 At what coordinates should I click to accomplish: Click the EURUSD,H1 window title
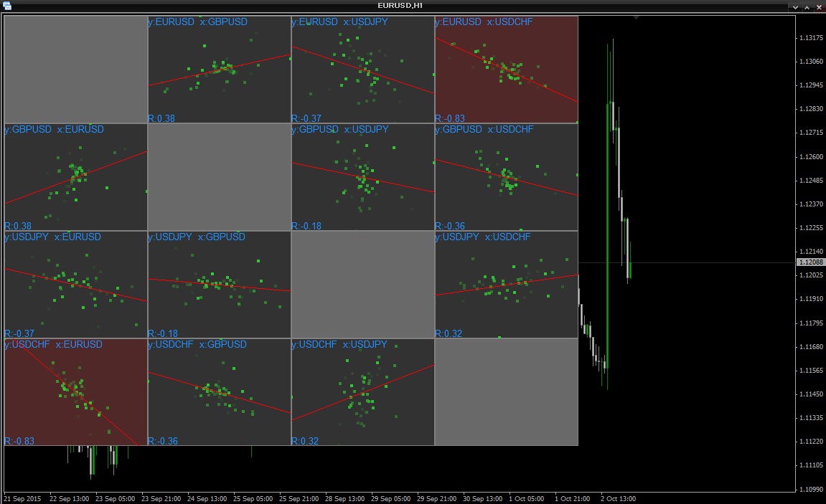click(x=400, y=6)
